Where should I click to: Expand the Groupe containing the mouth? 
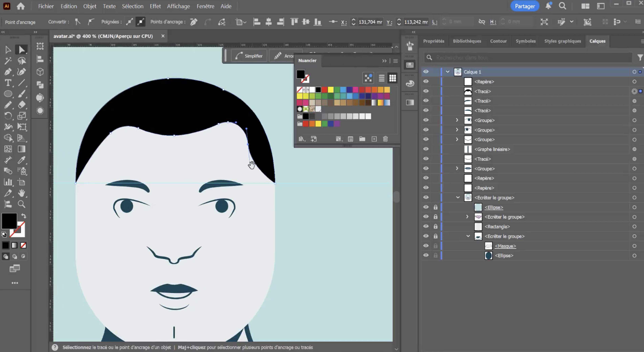point(457,168)
